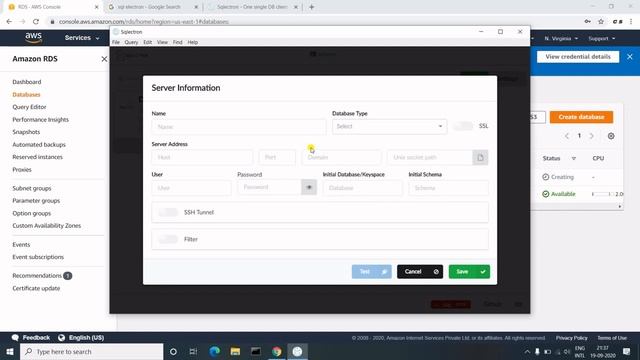Click the AWS logo
This screenshot has height=360, width=640.
pyautogui.click(x=33, y=38)
